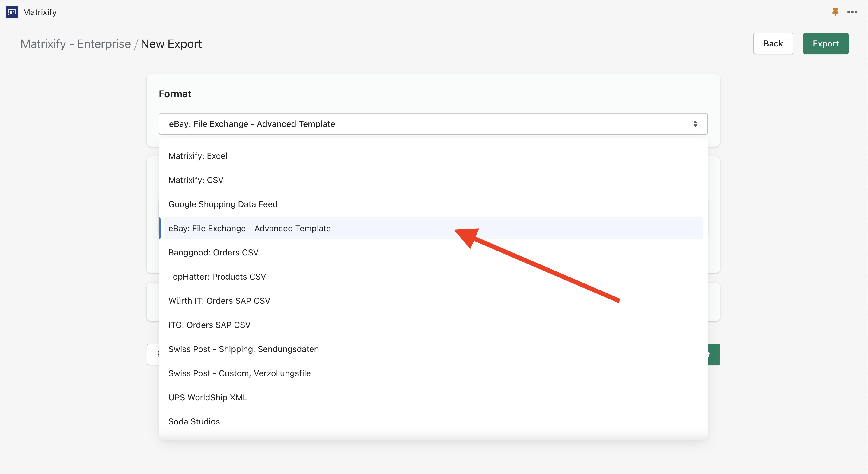Image resolution: width=868 pixels, height=474 pixels.
Task: Pick Google Shopping Data Feed format
Action: pyautogui.click(x=223, y=204)
